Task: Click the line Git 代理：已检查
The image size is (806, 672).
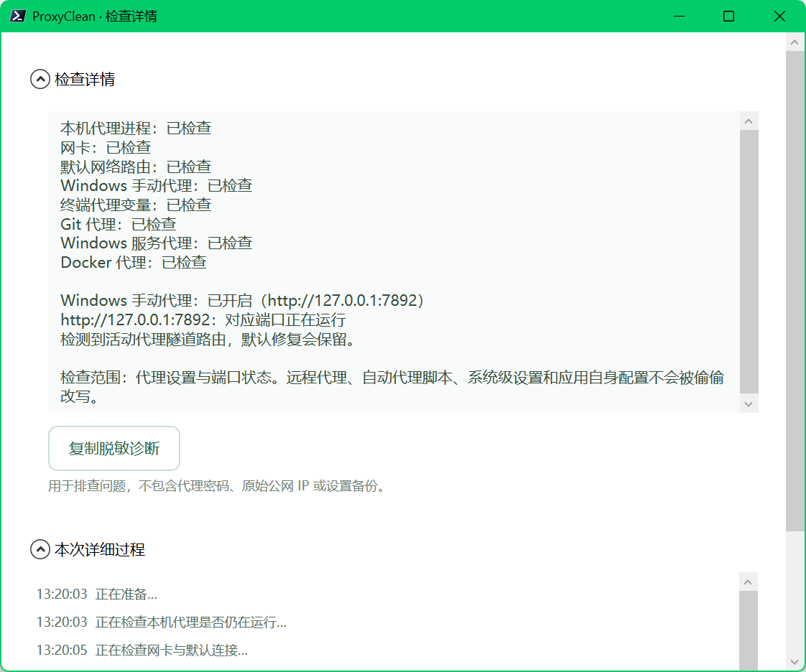Action: coord(119,224)
